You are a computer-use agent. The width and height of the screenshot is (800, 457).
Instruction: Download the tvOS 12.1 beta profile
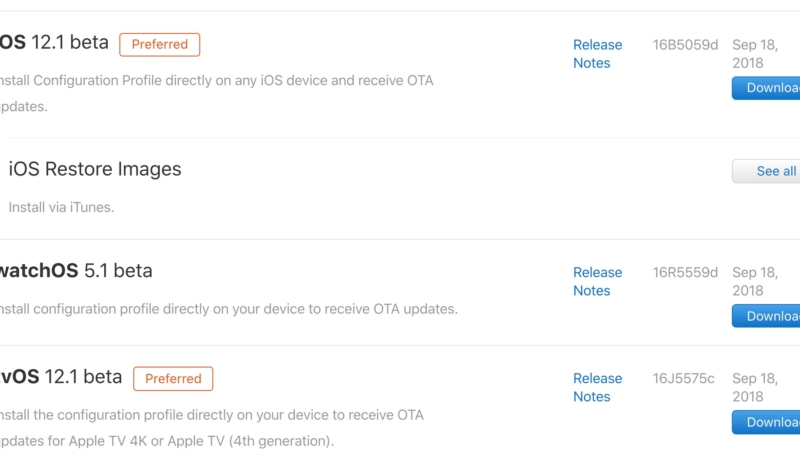coord(768,422)
